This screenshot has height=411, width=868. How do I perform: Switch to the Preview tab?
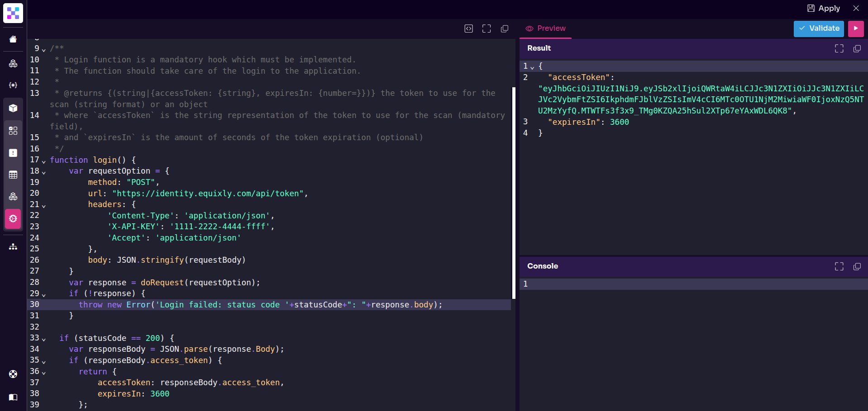(x=546, y=28)
